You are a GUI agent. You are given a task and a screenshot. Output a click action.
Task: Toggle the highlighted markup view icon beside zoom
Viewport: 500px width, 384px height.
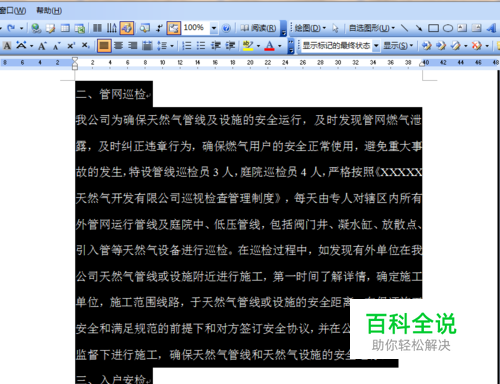(x=174, y=28)
